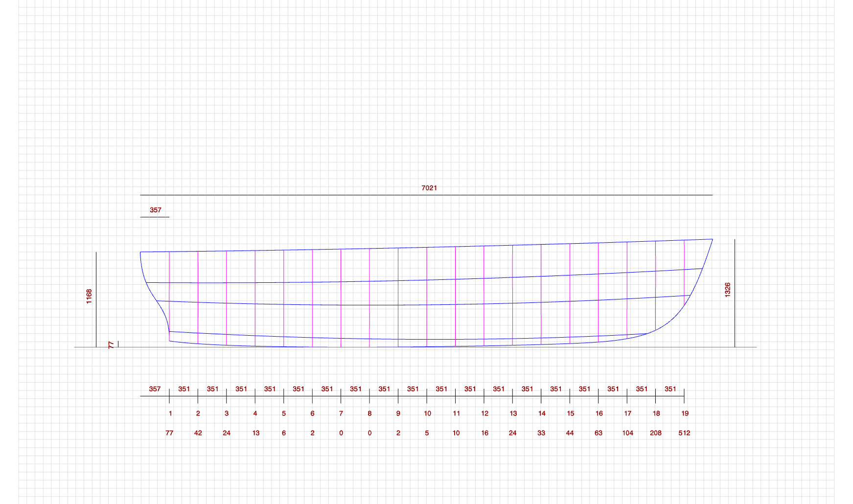Click the 7021 overall length dimension
The image size is (853, 504).
pyautogui.click(x=429, y=188)
